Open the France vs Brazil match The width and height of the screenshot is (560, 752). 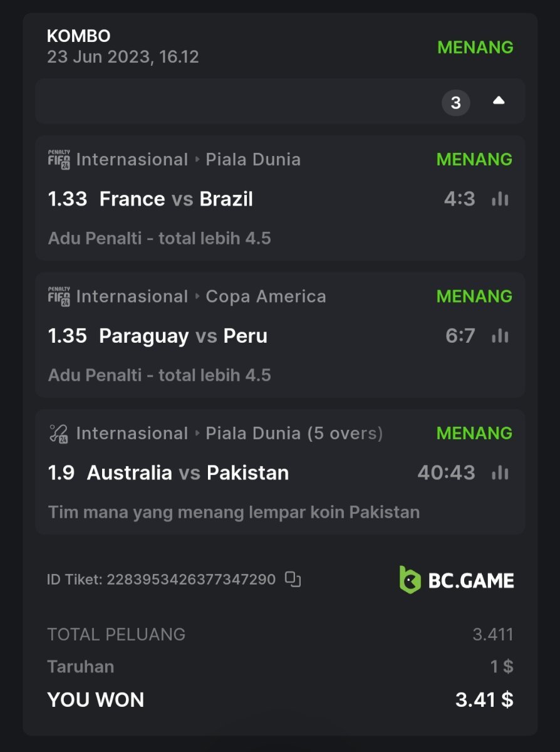(x=176, y=199)
